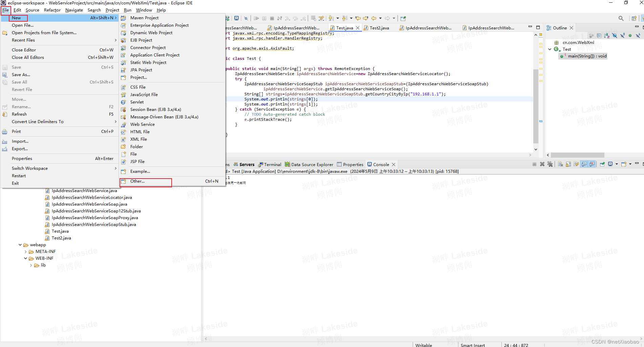Expand the META-INF folder

pyautogui.click(x=25, y=251)
